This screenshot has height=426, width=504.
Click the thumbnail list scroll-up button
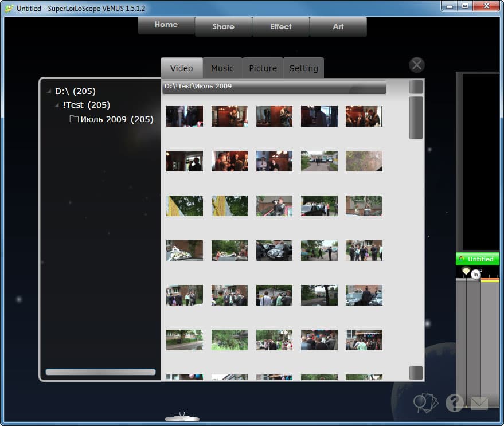[416, 87]
